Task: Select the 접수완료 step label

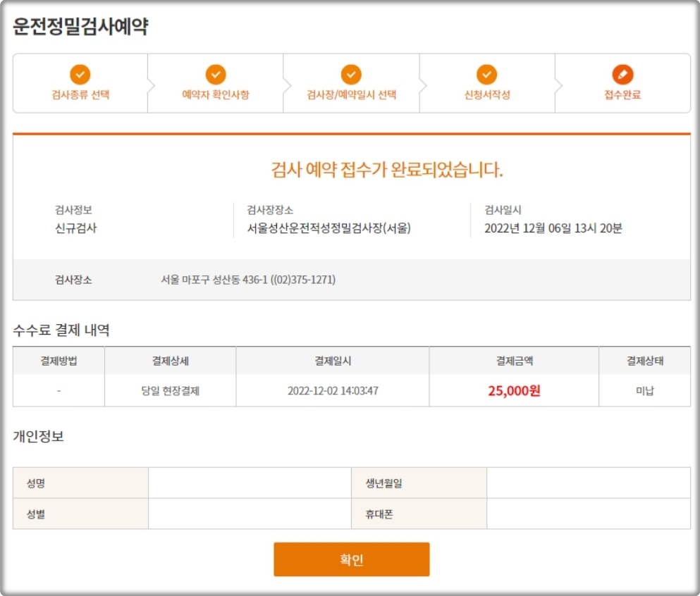Action: tap(622, 94)
